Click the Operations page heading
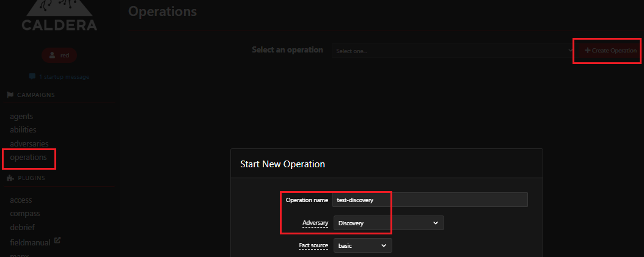 pos(163,12)
